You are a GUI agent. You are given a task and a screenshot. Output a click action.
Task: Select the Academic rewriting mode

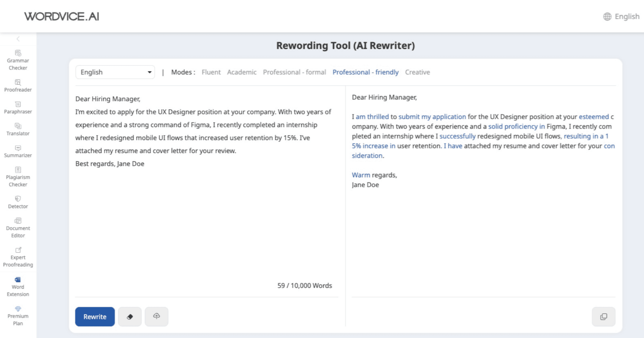pyautogui.click(x=242, y=72)
